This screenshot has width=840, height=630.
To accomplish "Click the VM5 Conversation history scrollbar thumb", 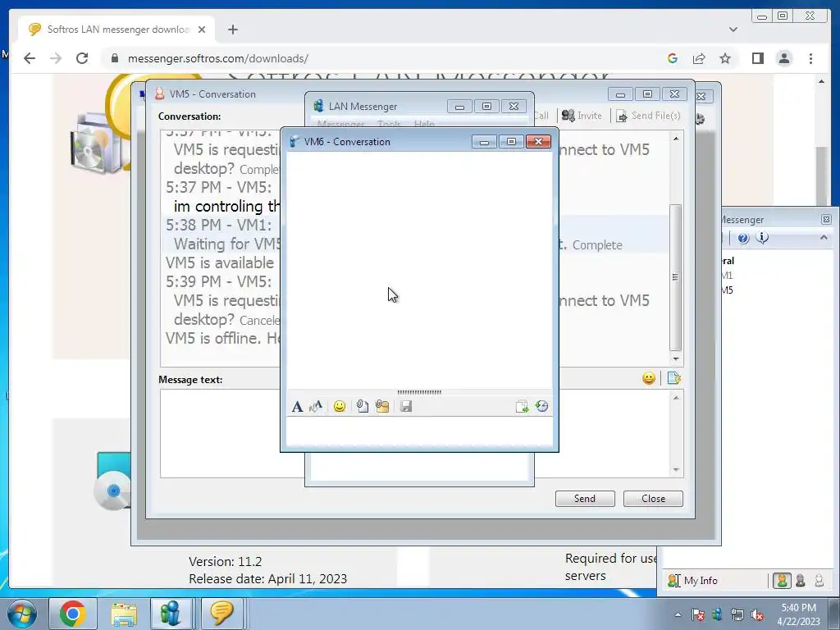I will (676, 277).
